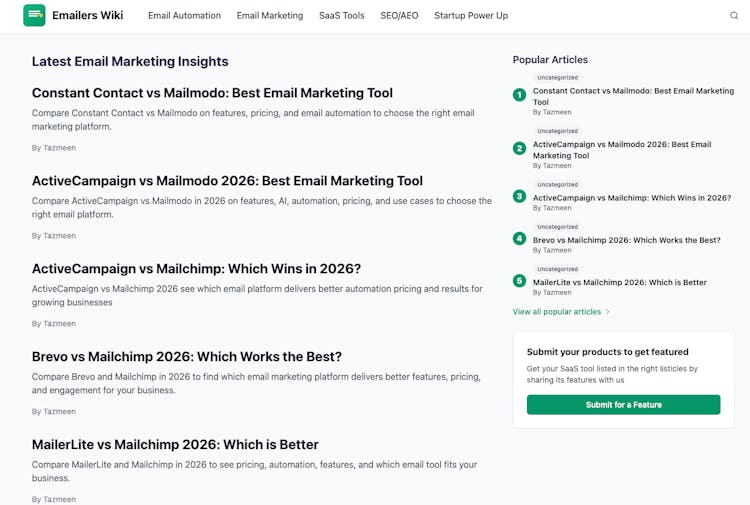Click the number 5 rank badge
This screenshot has width=750, height=505.
(x=519, y=281)
